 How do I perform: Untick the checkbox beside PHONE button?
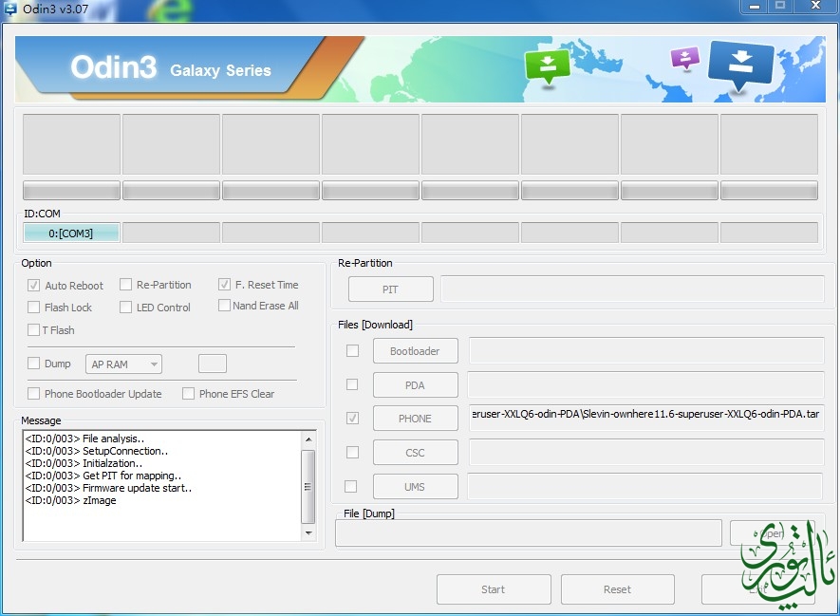tap(352, 419)
